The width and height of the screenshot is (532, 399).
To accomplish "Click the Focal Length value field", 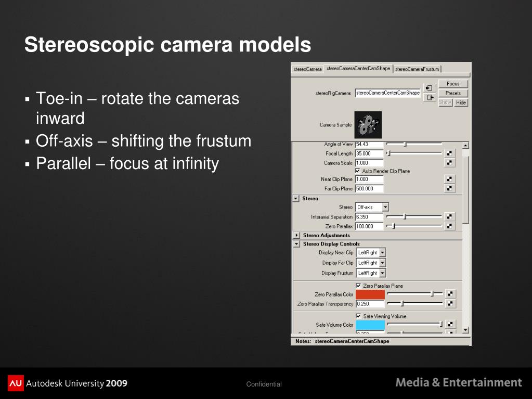I will (369, 153).
